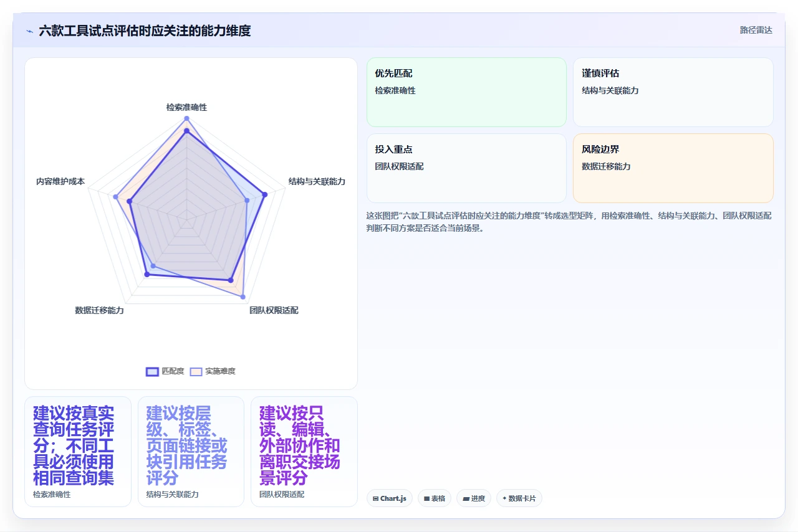798x532 pixels.
Task: Click 团队权限适配 caption under third bottom card
Action: [282, 495]
